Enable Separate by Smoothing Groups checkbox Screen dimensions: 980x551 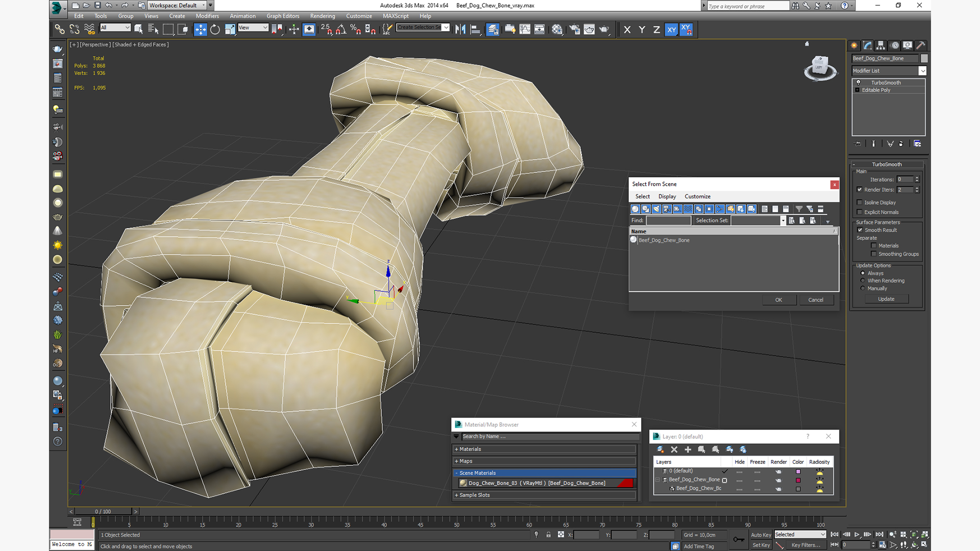click(x=874, y=254)
